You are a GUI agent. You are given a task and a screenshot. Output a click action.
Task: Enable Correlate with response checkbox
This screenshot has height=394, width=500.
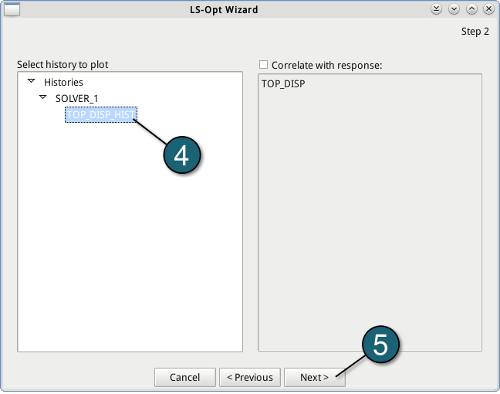point(263,65)
